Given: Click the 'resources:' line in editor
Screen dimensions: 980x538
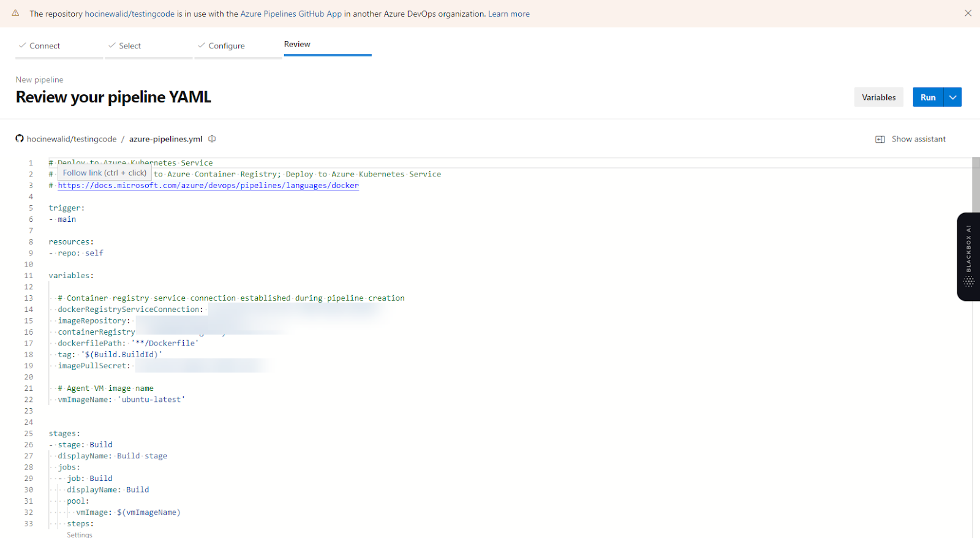Looking at the screenshot, I should (71, 241).
